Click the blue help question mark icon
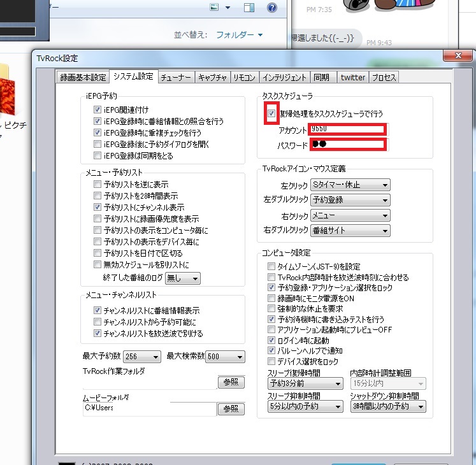The image size is (476, 465). 272,8
